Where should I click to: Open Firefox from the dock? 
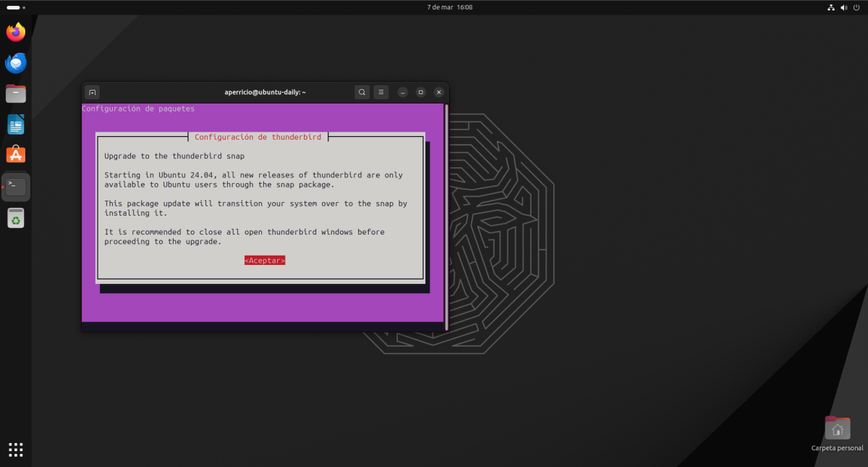[16, 32]
